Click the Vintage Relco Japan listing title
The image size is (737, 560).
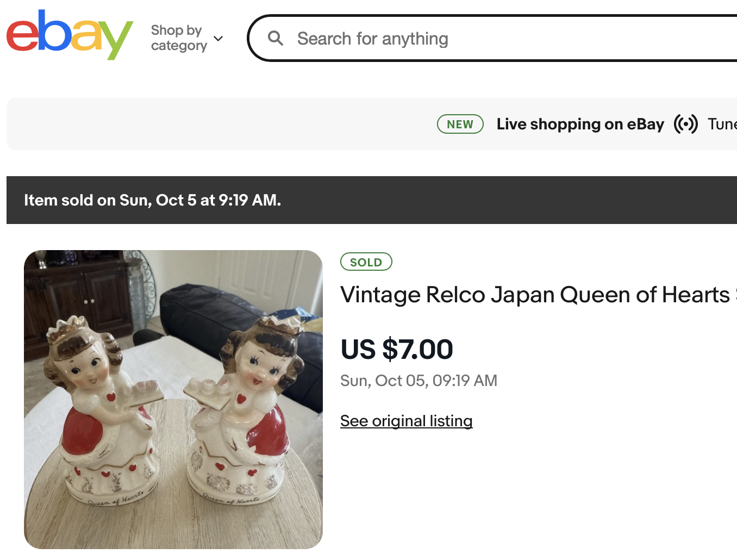click(535, 295)
